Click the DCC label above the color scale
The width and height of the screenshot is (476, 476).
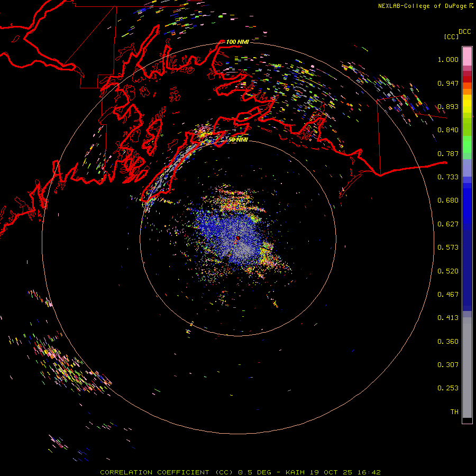464,32
